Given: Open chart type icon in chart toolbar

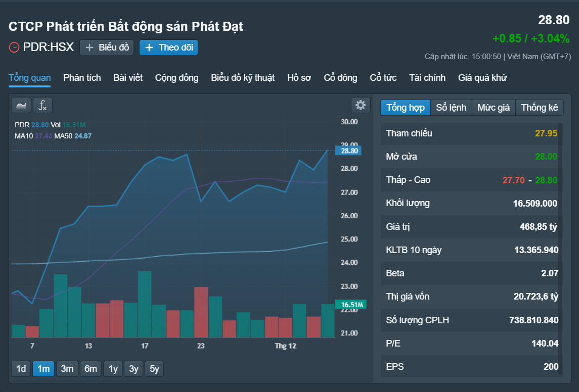Looking at the screenshot, I should (x=21, y=106).
